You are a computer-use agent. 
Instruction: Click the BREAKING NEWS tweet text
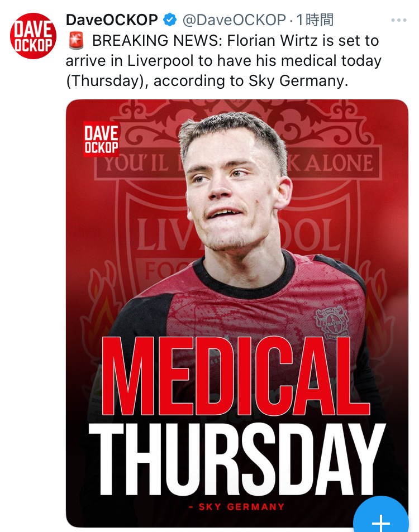223,61
